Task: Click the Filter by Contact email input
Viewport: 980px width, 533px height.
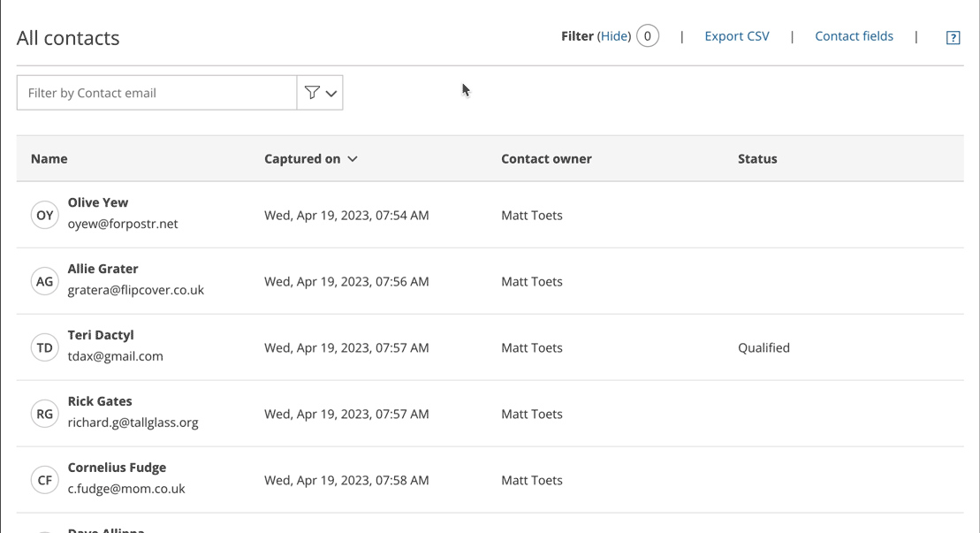Action: (x=156, y=92)
